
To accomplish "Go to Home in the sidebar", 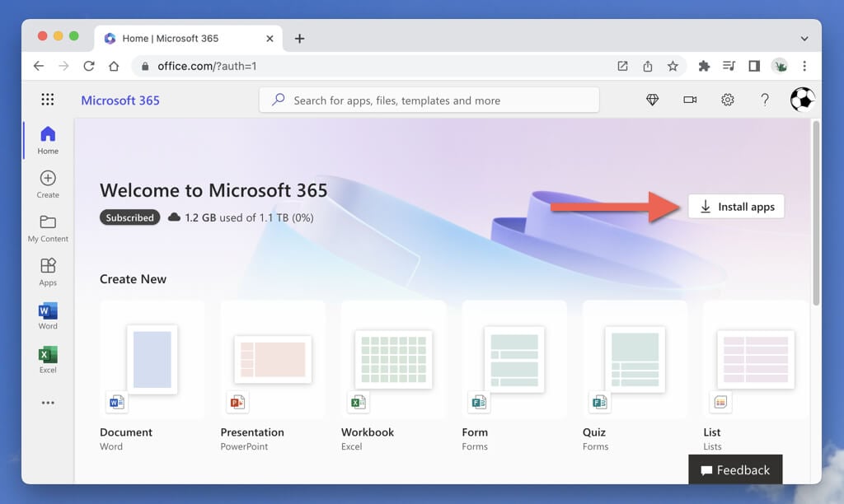I will [48, 140].
